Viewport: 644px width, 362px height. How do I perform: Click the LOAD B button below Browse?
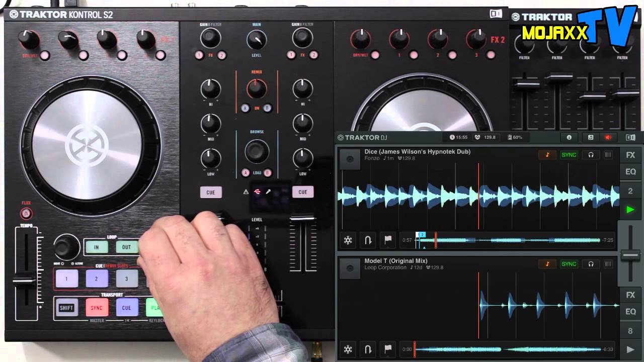pyautogui.click(x=268, y=172)
